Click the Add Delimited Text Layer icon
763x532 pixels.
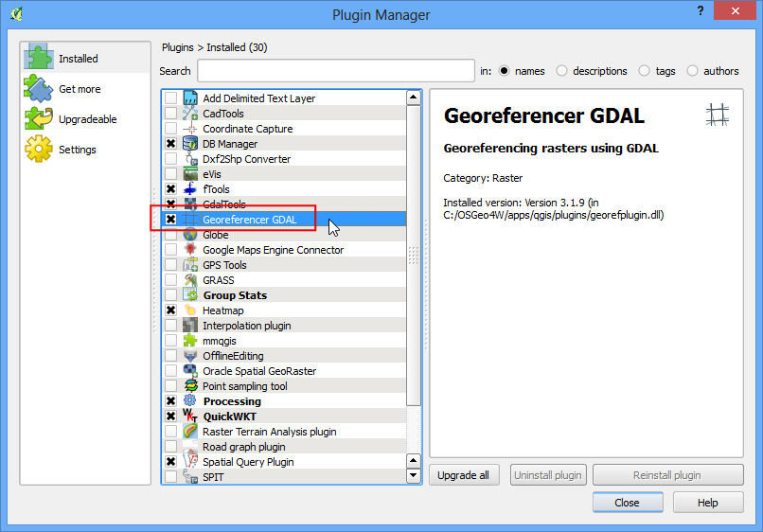[x=189, y=98]
